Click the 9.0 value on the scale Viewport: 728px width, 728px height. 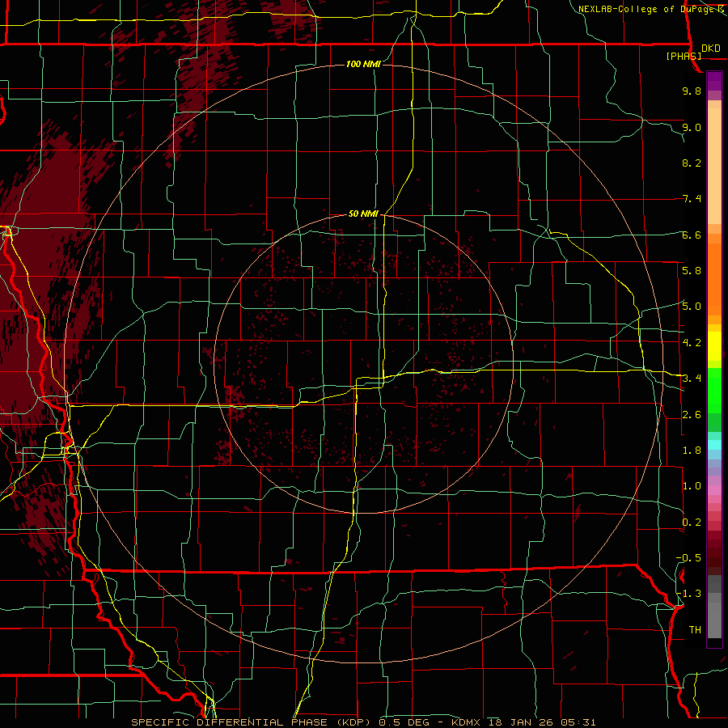coord(692,127)
